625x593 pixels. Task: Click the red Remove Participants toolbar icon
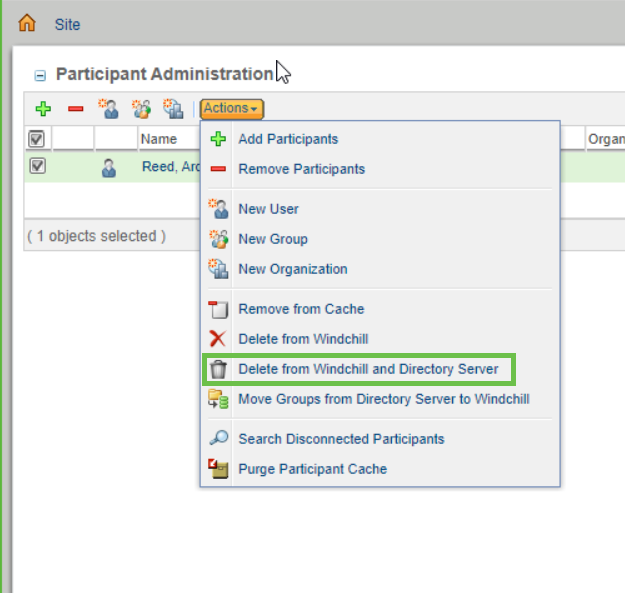coord(76,109)
